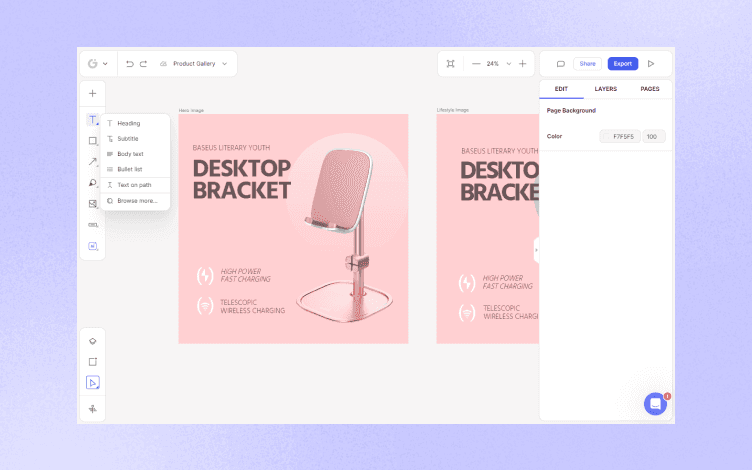
Task: Select the frame/artboard tool in lower toolbar
Action: click(x=93, y=362)
